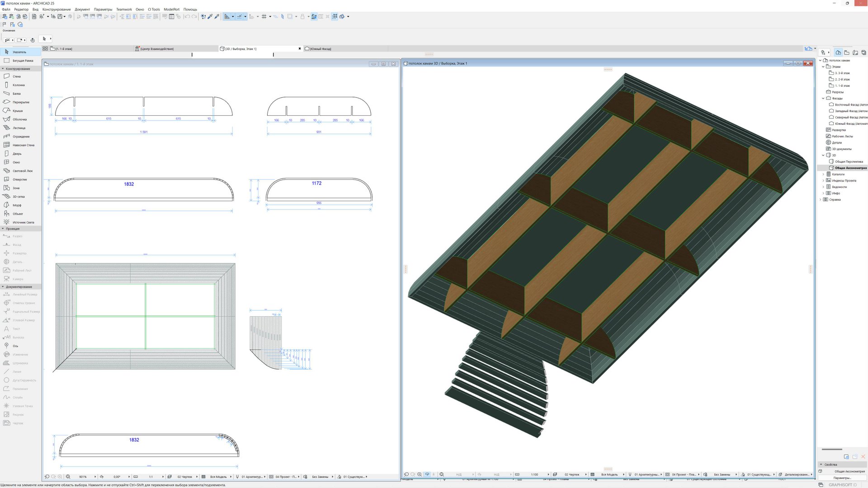Open the Параметры menu

point(103,9)
